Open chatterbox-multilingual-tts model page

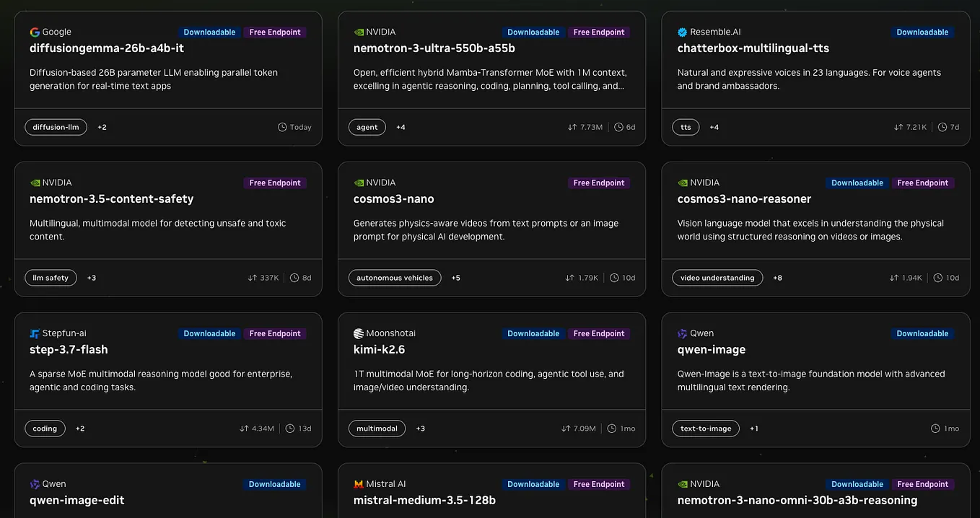click(753, 48)
